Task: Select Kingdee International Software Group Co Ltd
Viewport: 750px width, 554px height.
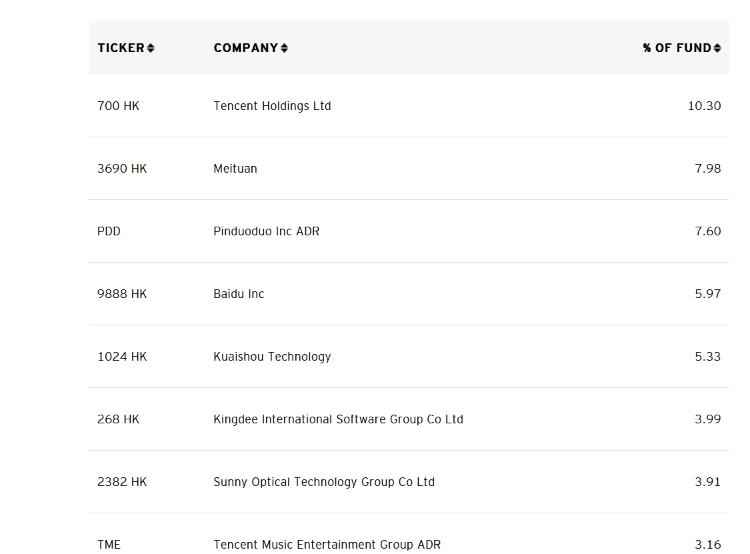Action: tap(338, 420)
